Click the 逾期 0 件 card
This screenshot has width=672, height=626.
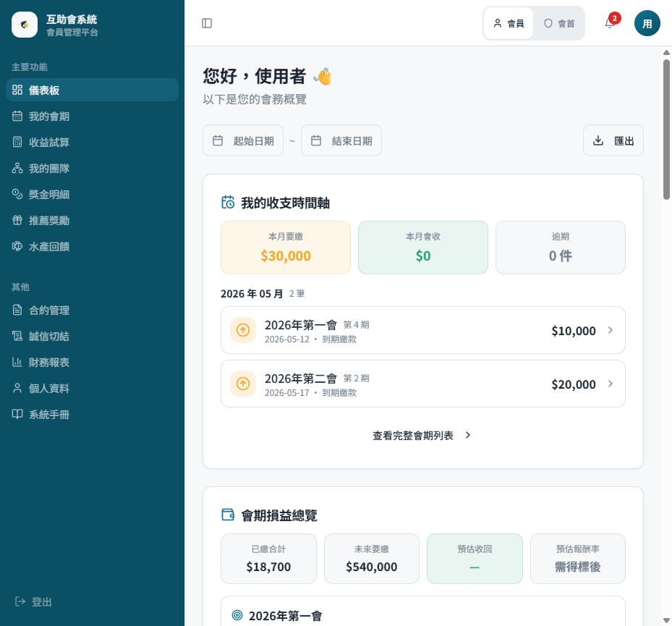coord(561,248)
